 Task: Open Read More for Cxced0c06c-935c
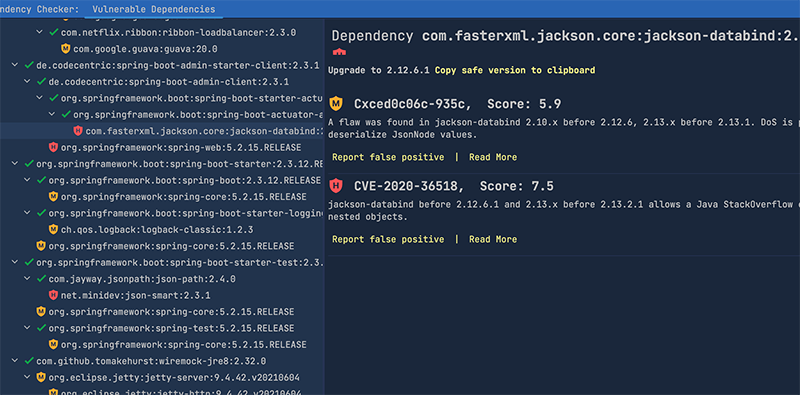[493, 157]
